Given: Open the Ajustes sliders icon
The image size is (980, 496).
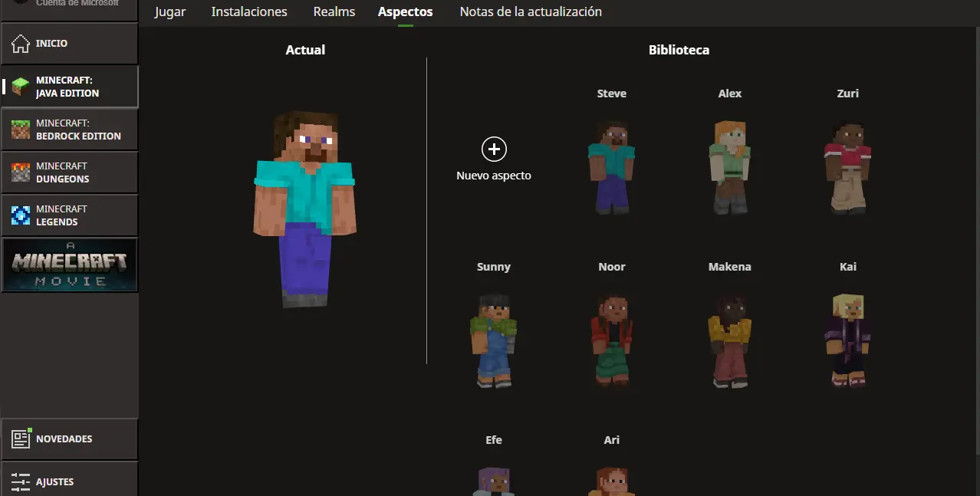Looking at the screenshot, I should (x=21, y=482).
